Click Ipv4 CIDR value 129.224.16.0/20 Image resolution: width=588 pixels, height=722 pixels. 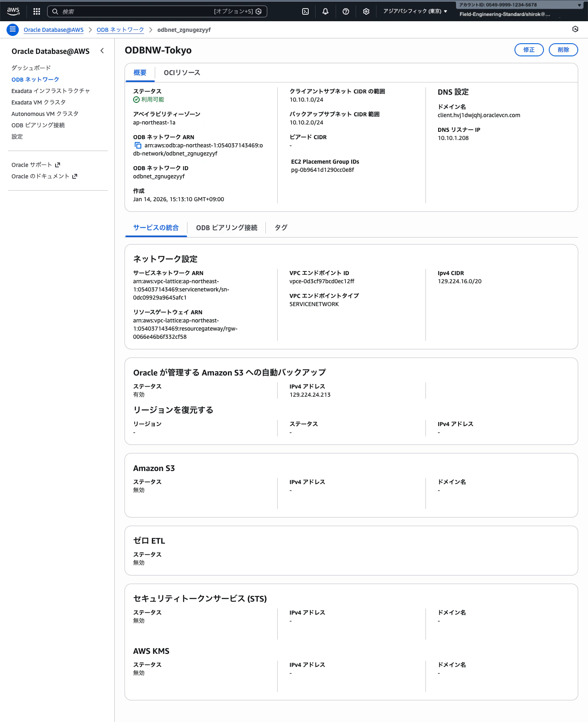460,281
